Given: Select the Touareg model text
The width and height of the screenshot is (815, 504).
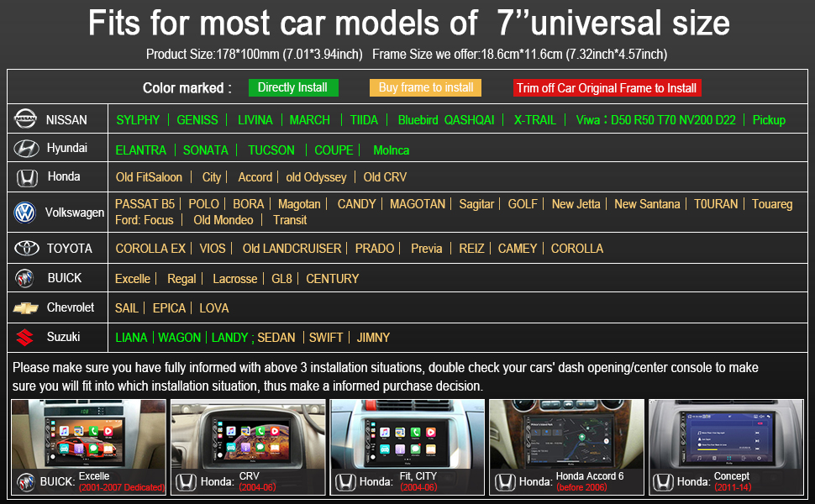Looking at the screenshot, I should pos(772,204).
